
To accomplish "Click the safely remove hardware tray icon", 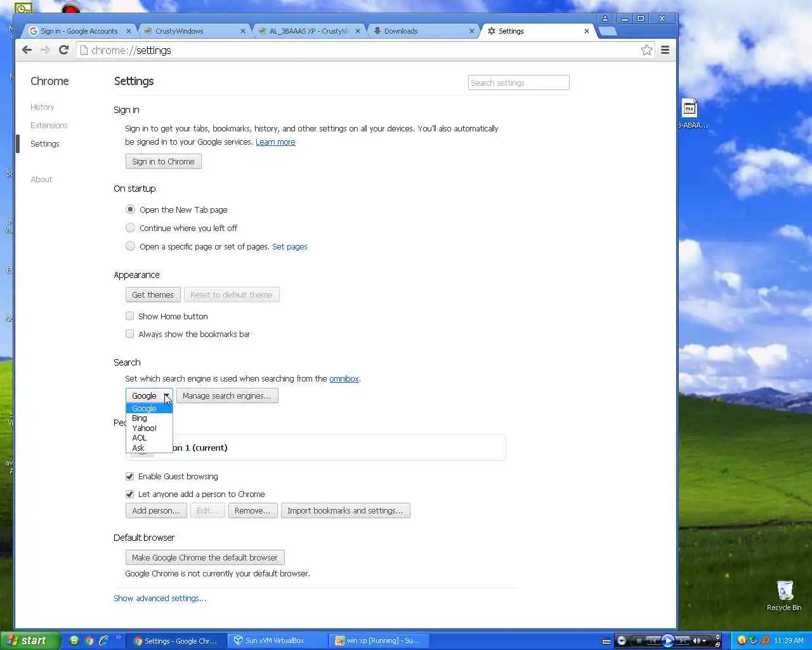I will 753,640.
